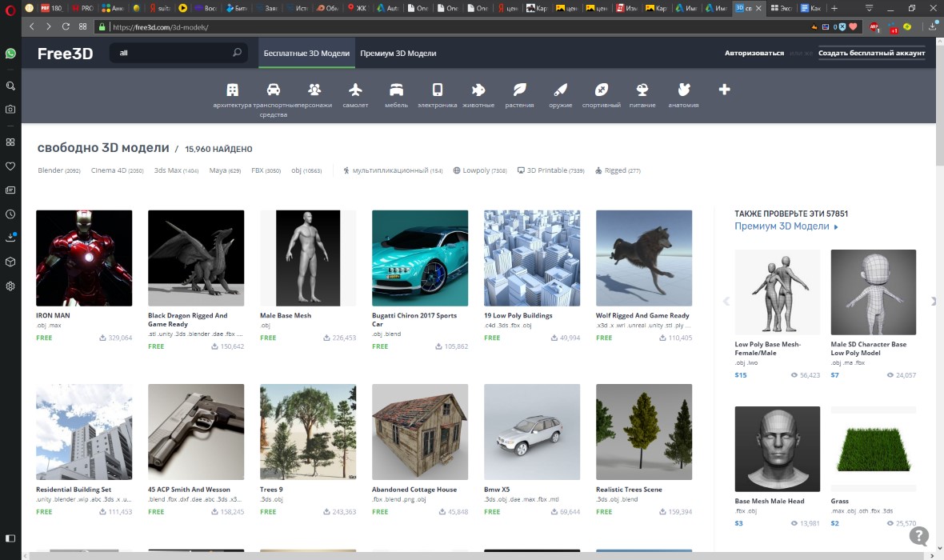Open Grass premium model thumbnail

tap(874, 449)
